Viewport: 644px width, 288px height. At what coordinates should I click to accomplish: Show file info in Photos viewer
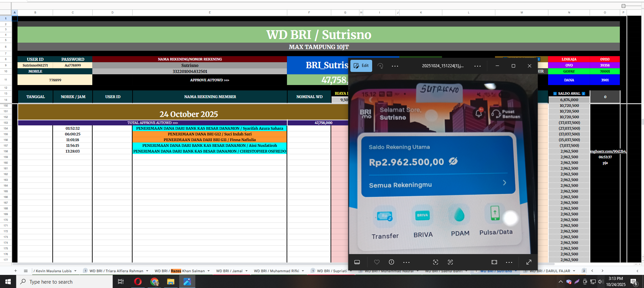pyautogui.click(x=391, y=262)
